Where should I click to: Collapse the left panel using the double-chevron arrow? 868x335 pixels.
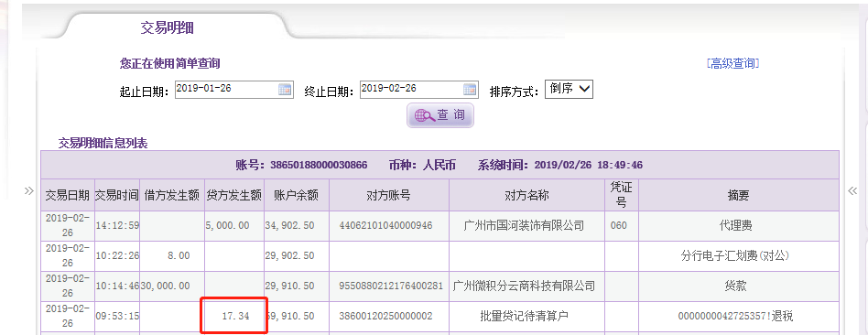[28, 191]
